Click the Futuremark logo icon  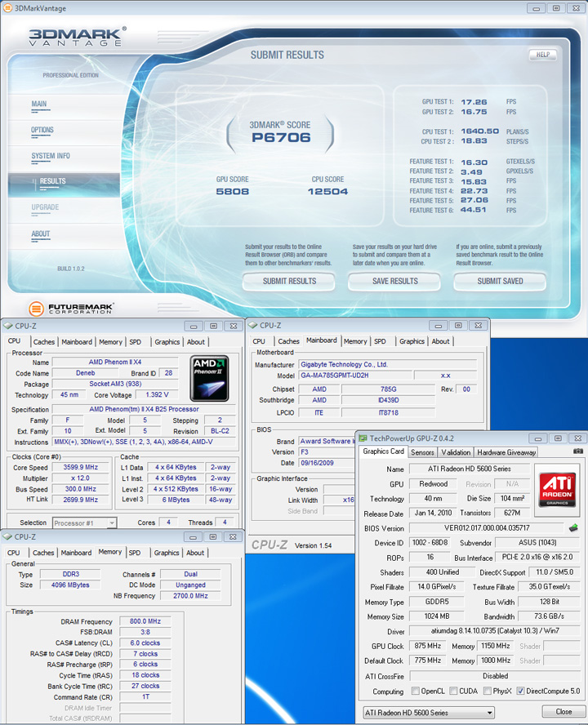36,309
